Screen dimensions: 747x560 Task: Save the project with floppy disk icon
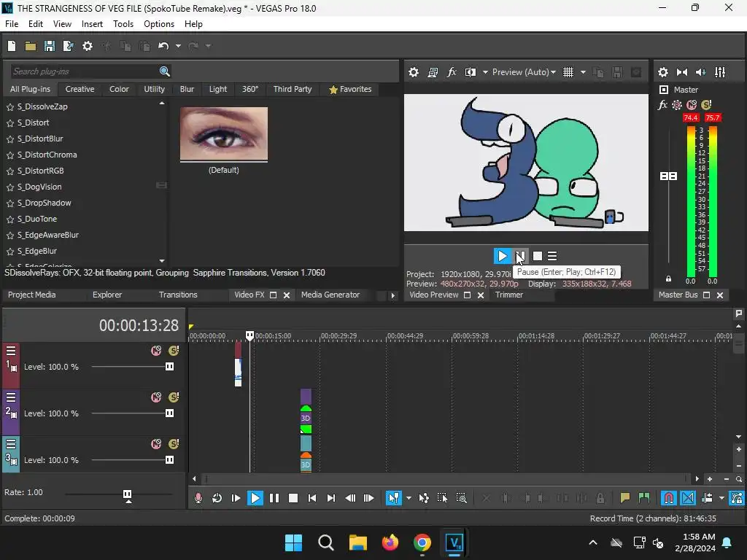click(50, 46)
